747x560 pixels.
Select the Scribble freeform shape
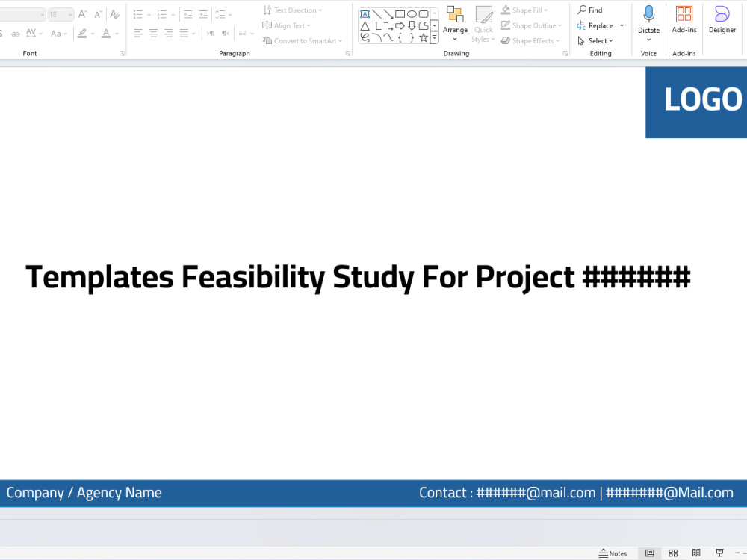(365, 37)
